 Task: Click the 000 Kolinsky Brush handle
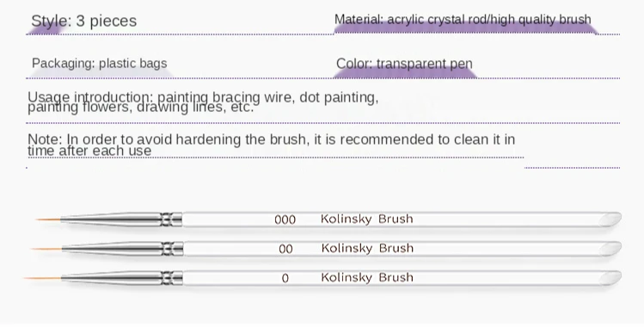coord(402,220)
